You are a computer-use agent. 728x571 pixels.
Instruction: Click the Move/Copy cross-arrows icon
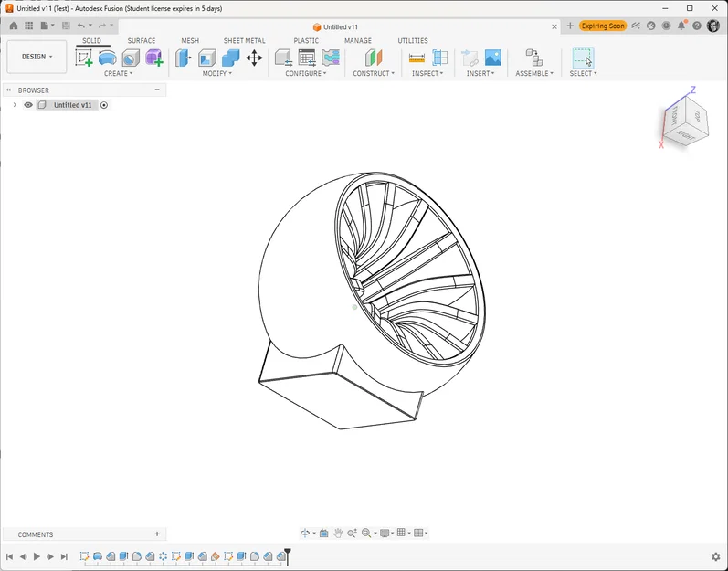click(254, 58)
